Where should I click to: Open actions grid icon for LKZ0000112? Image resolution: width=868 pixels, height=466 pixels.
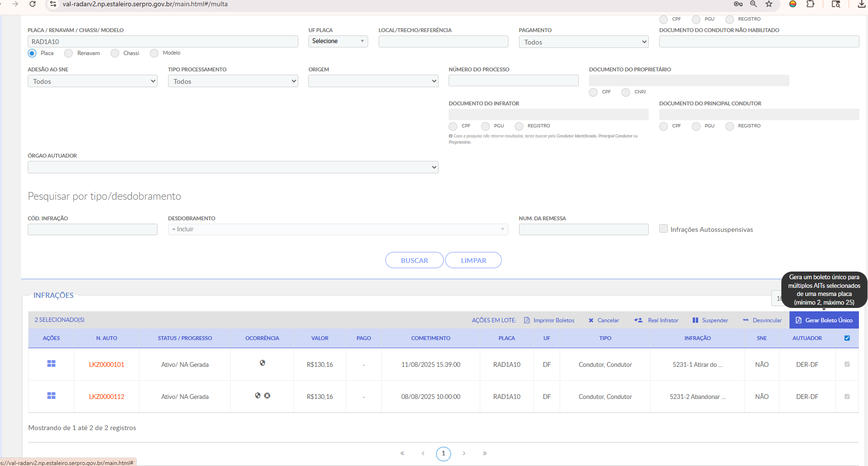click(51, 396)
